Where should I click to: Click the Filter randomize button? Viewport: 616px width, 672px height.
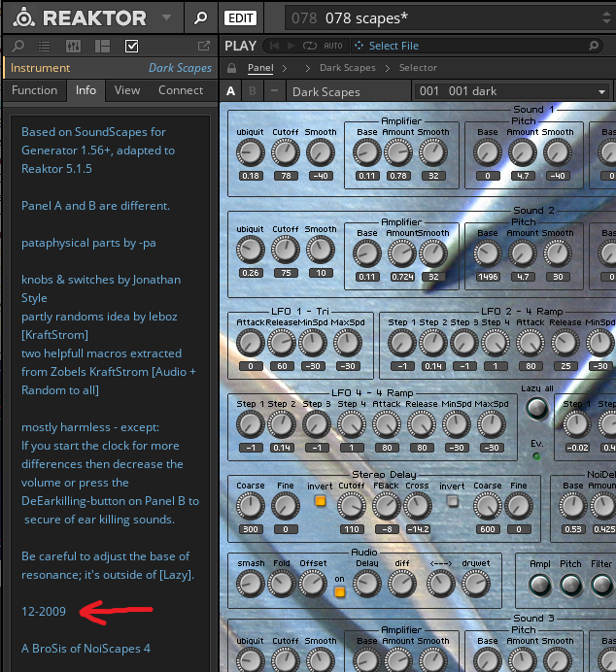tap(601, 586)
